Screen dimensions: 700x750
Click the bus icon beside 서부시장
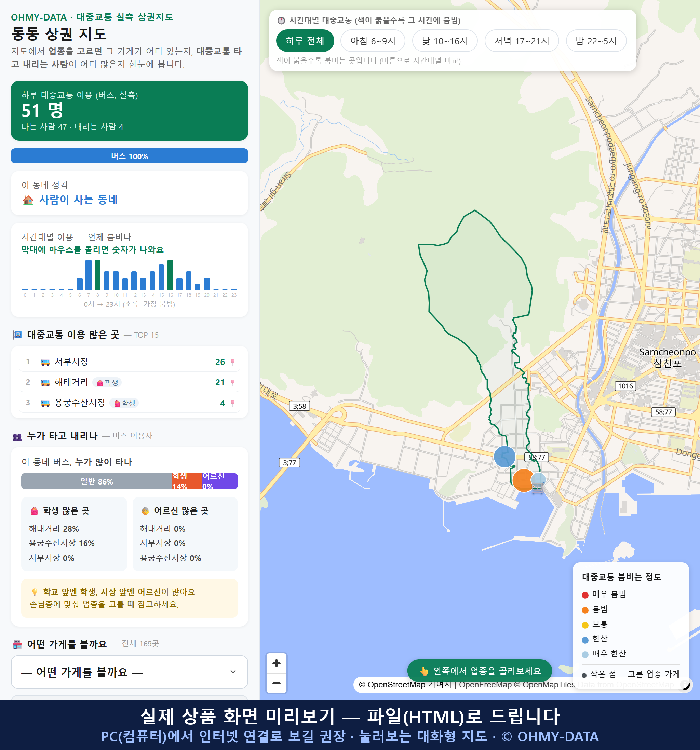(x=45, y=362)
